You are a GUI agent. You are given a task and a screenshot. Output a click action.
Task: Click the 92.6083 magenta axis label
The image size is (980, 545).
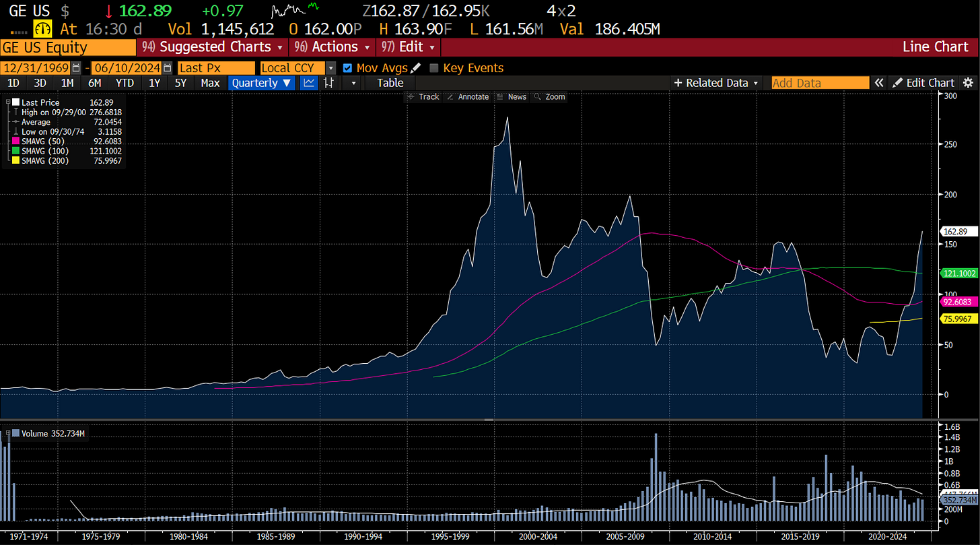(x=957, y=302)
